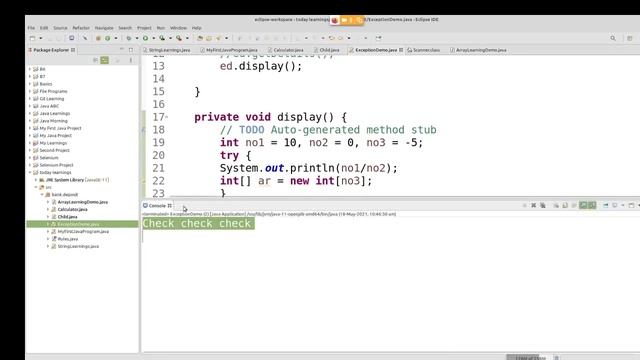Switch to the ArrayLearningDemo.java editor tab
Viewport: 640px width, 360px height.
(x=478, y=50)
